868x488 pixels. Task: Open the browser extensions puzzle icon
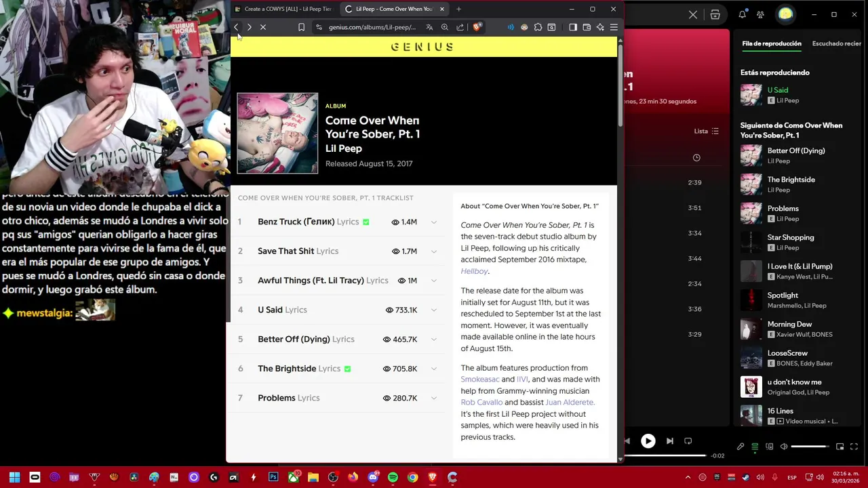(x=538, y=27)
